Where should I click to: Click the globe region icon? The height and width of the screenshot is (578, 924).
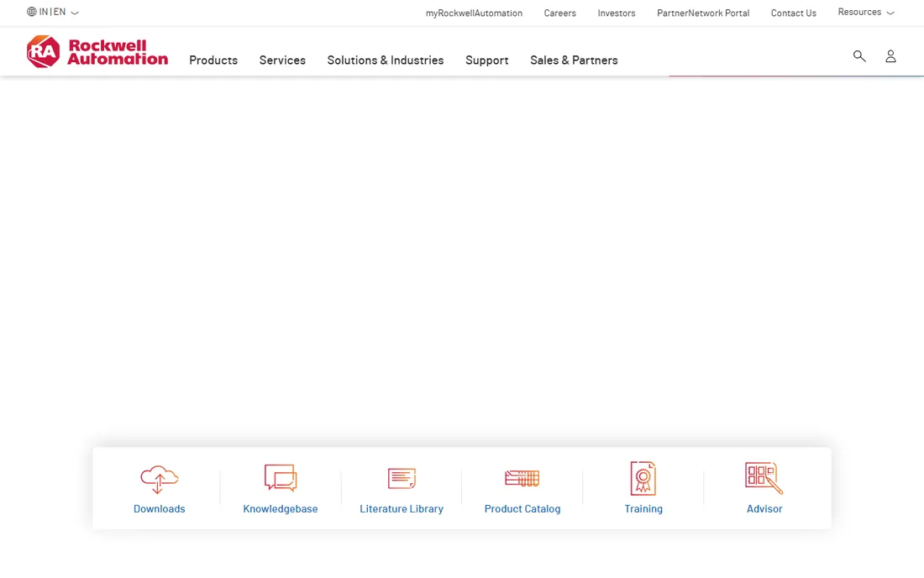pos(32,12)
